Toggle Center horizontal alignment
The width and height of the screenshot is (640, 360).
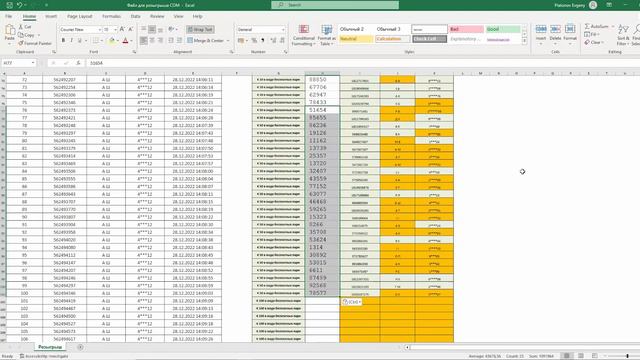(152, 40)
